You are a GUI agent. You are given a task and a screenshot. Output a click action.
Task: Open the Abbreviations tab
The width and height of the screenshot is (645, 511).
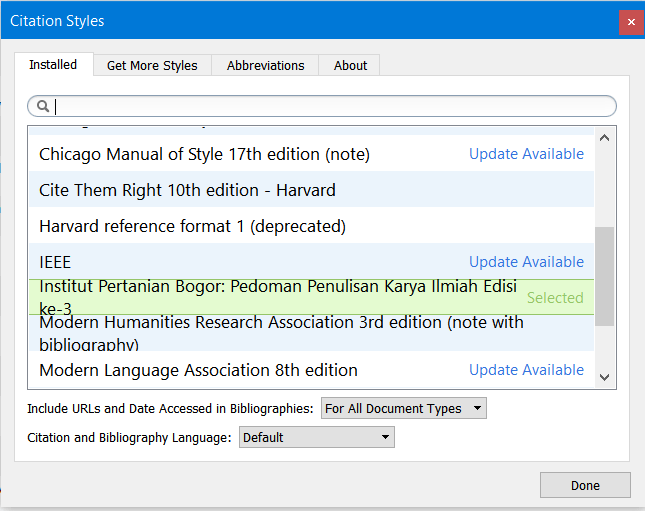point(265,66)
